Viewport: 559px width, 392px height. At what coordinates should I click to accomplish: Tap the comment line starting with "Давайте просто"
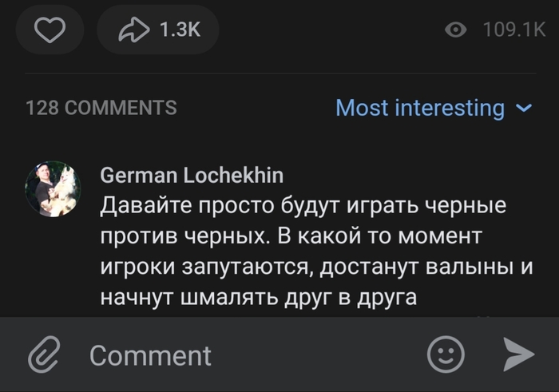[x=303, y=206]
